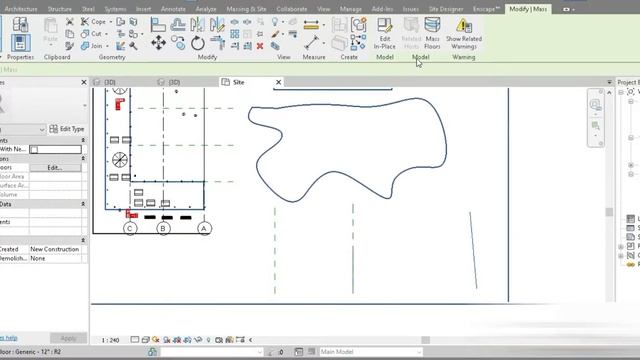This screenshot has width=640, height=360.
Task: Click the Type Properties icon
Action: [x=20, y=24]
